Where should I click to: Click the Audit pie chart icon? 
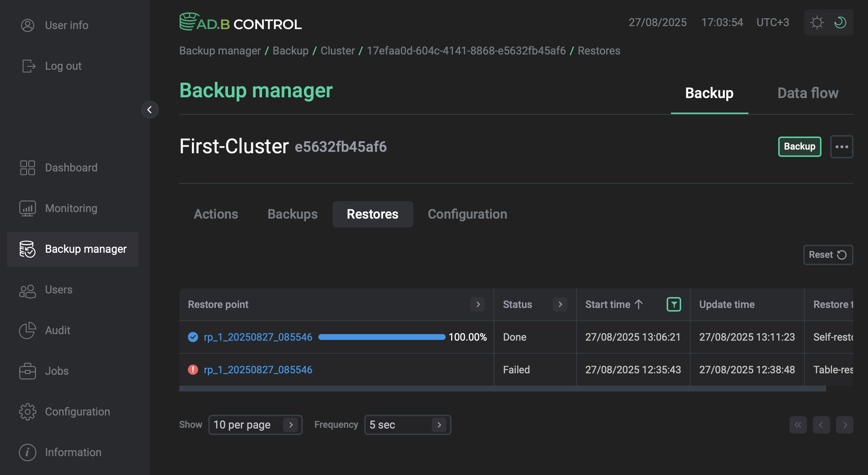[28, 330]
